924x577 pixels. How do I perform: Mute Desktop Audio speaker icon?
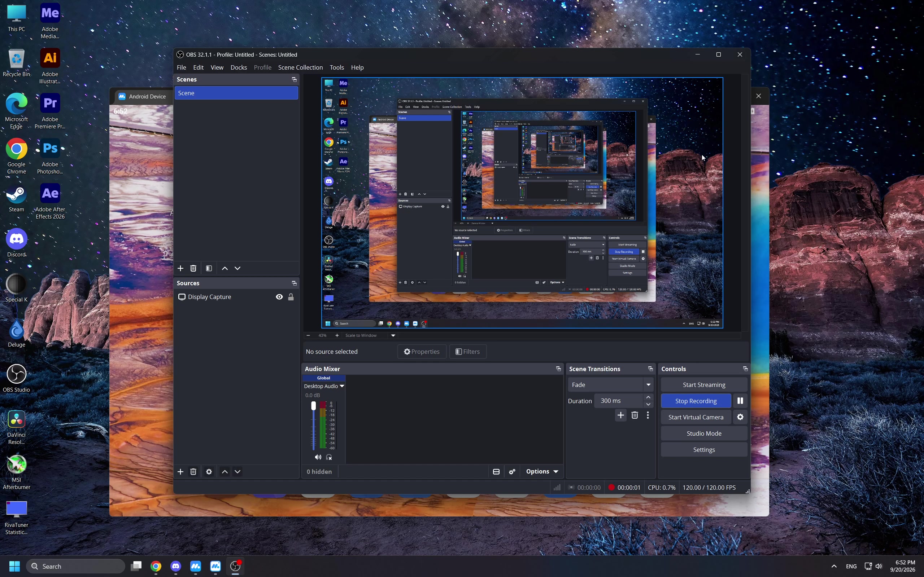[x=318, y=457]
